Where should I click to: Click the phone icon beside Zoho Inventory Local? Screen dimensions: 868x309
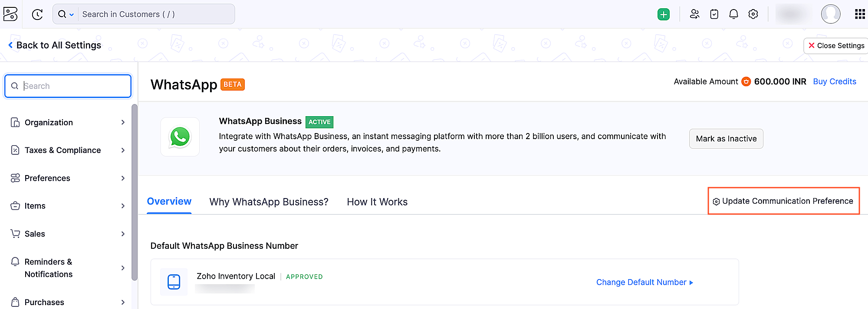[x=174, y=282]
